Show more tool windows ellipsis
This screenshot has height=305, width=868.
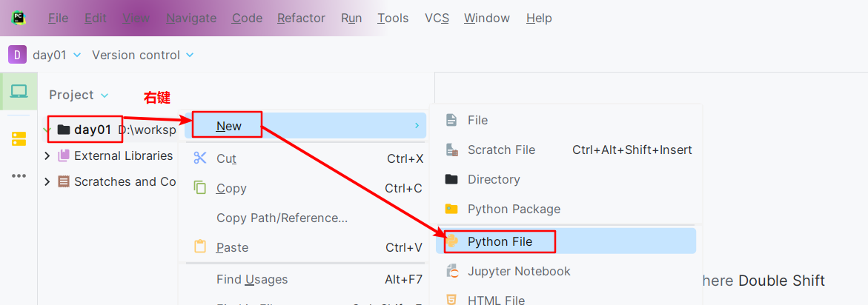[x=19, y=175]
